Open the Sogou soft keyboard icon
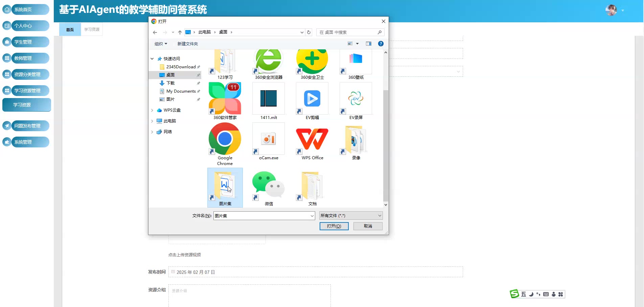This screenshot has width=644, height=307. click(546, 294)
